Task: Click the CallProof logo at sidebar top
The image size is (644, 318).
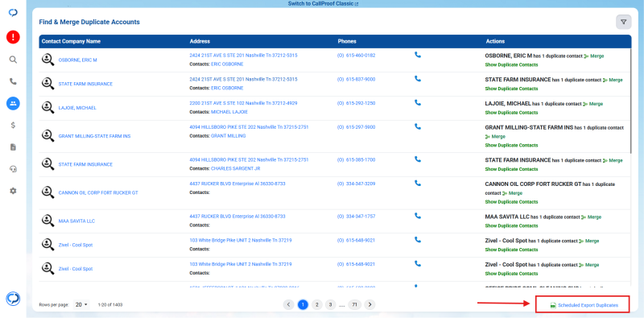Action: (13, 13)
